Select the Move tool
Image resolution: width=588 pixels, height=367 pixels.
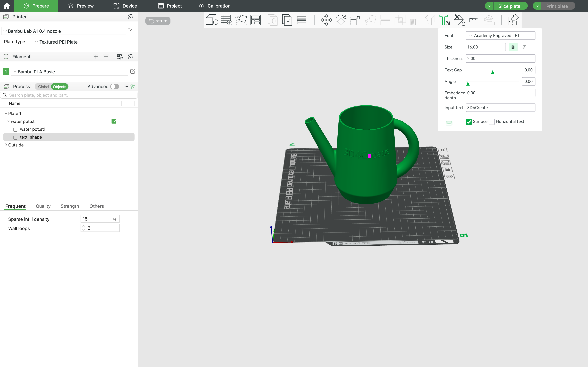tap(326, 20)
